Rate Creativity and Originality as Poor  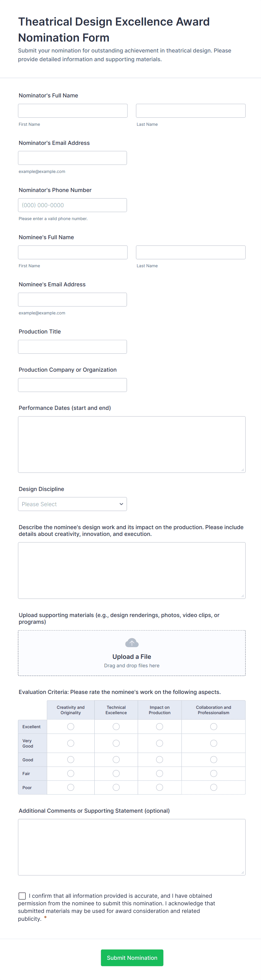(71, 787)
